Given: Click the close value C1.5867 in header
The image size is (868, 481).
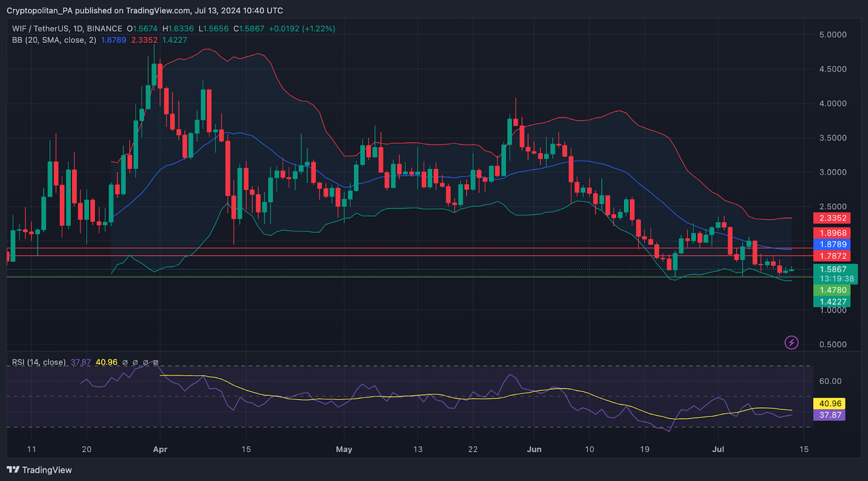Looking at the screenshot, I should tap(248, 29).
